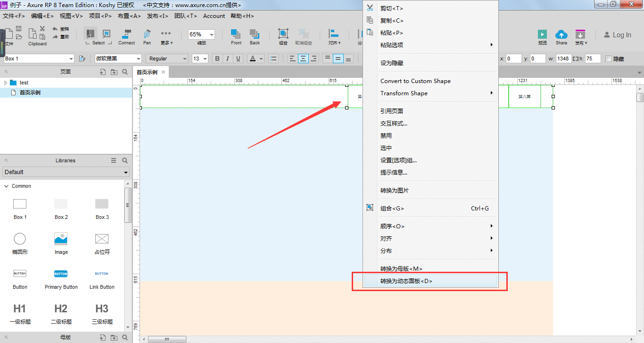
Task: Click the cut scissors toolbar icon
Action: point(42,29)
